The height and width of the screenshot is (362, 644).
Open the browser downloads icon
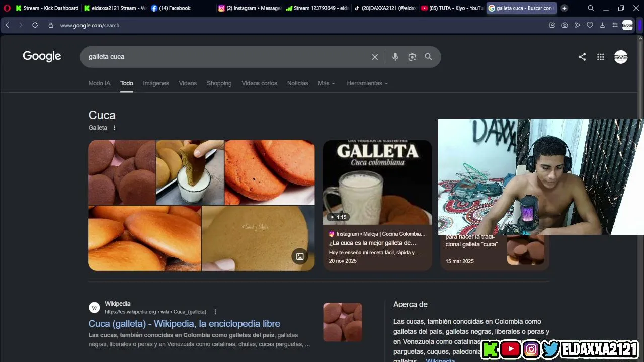pos(602,25)
